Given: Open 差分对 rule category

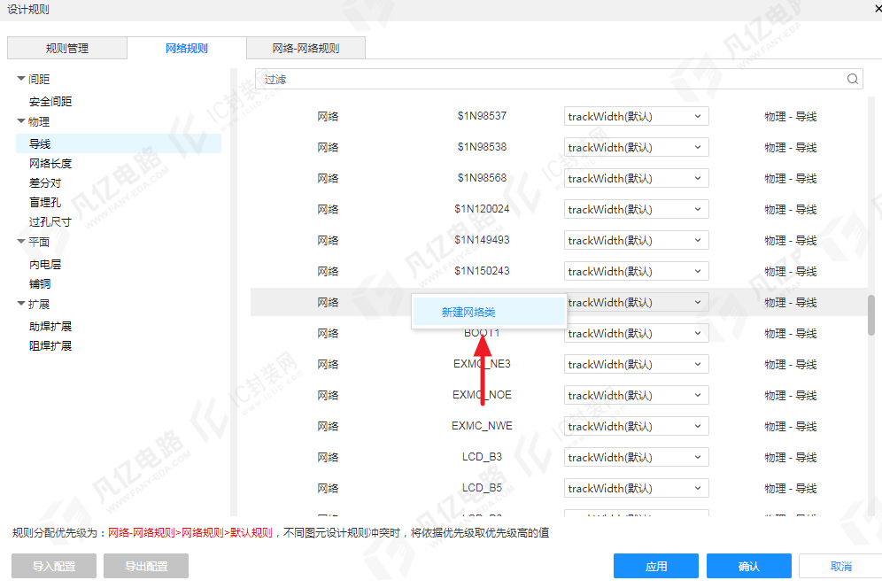Looking at the screenshot, I should 45,183.
